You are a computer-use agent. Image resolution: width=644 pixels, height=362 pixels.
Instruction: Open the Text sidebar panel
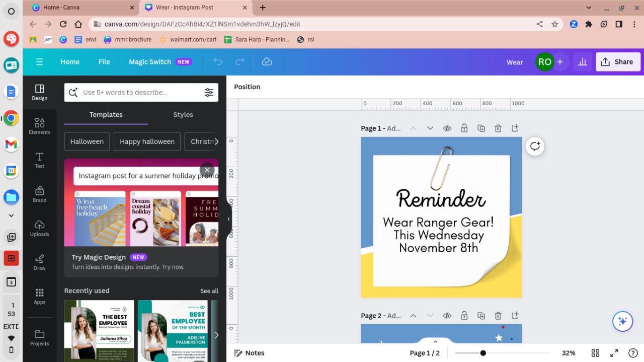[40, 160]
